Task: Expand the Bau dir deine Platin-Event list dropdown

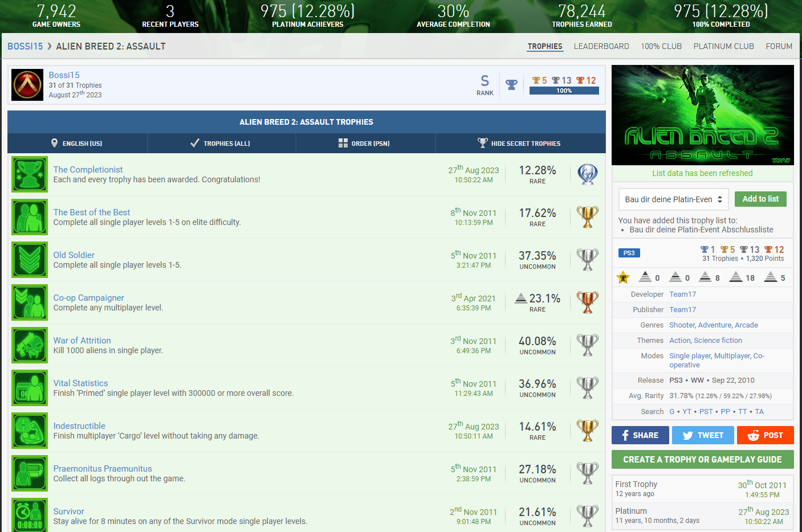Action: point(673,199)
